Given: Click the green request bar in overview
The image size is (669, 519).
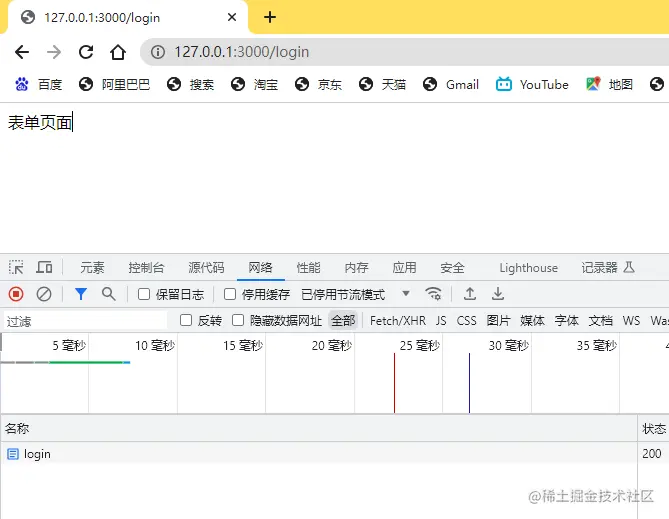Looking at the screenshot, I should pyautogui.click(x=86, y=362).
